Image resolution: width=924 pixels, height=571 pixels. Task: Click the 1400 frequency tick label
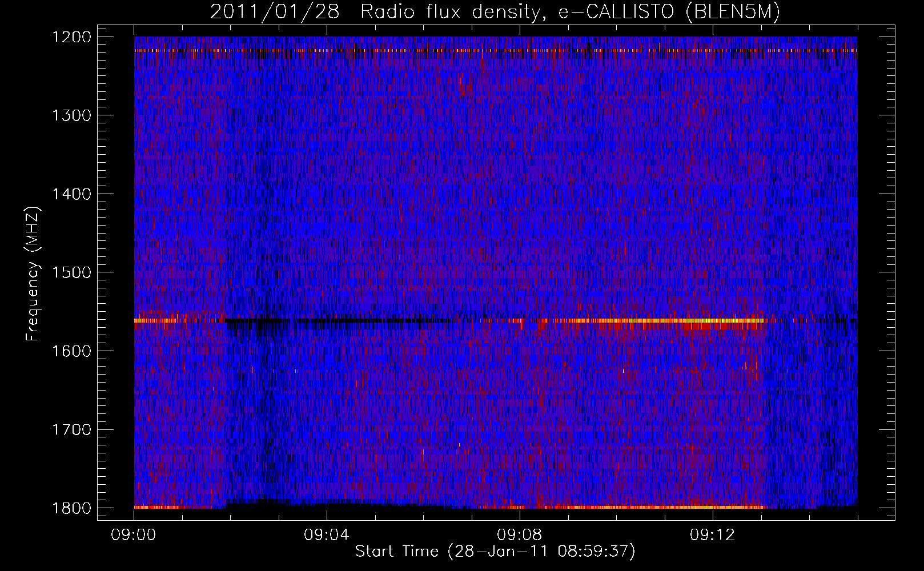pyautogui.click(x=71, y=194)
